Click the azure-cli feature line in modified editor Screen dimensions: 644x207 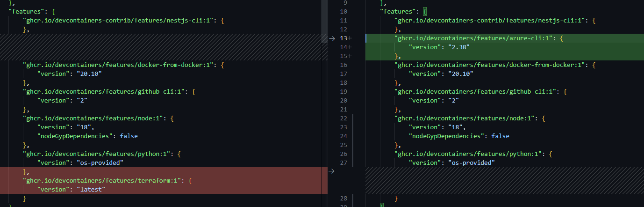[479, 38]
